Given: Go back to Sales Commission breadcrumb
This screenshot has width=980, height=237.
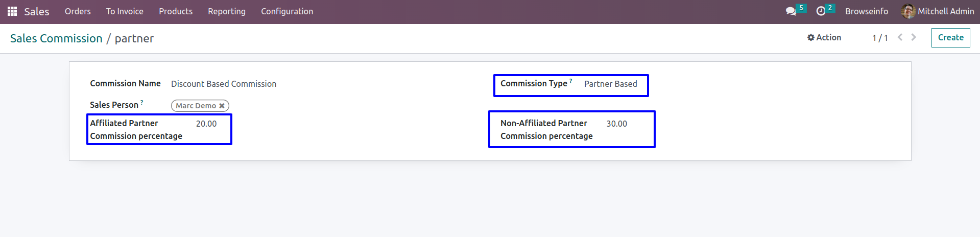Looking at the screenshot, I should pyautogui.click(x=56, y=38).
